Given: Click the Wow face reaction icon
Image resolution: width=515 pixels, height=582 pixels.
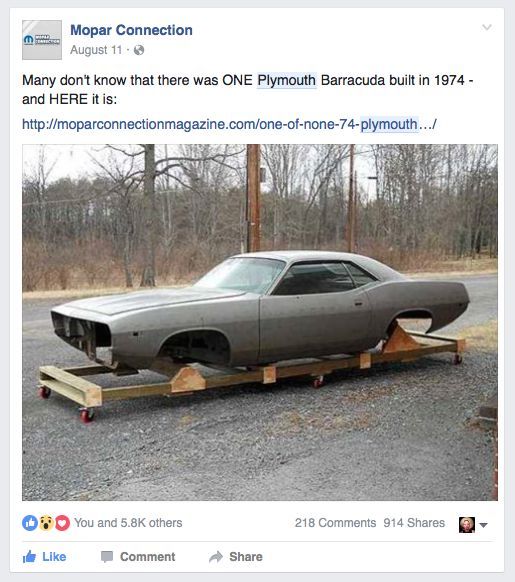Looking at the screenshot, I should coord(46,523).
